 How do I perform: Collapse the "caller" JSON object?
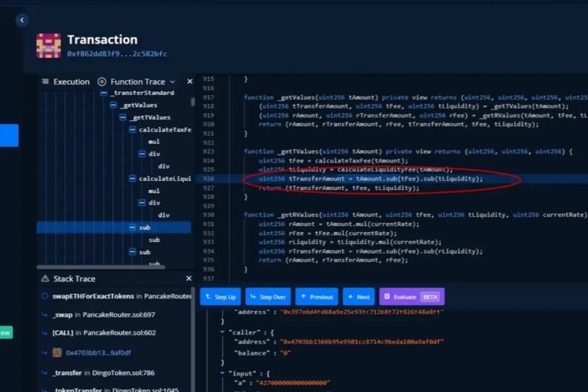tap(223, 332)
